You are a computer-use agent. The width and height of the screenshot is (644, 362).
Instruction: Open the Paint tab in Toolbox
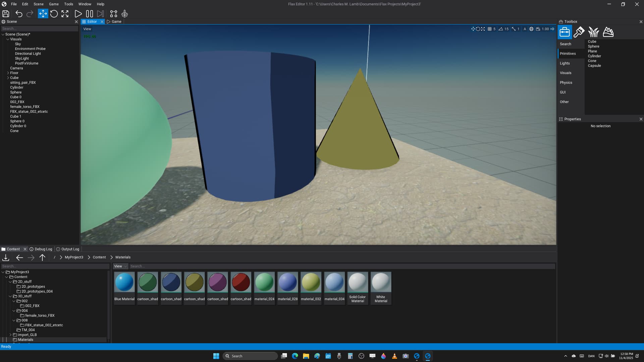(x=579, y=32)
